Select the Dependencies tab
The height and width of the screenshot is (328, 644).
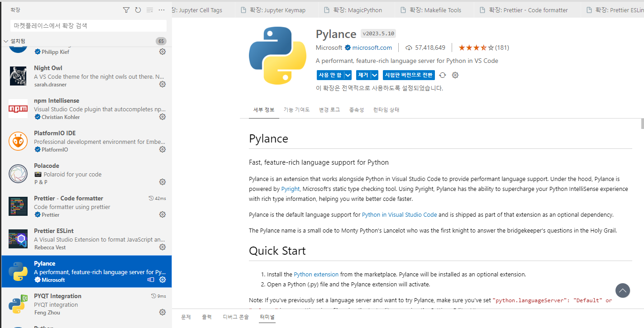(357, 110)
